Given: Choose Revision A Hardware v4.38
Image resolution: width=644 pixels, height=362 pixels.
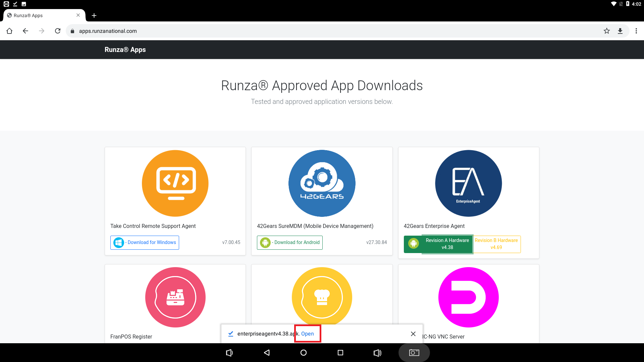Looking at the screenshot, I should coord(447,244).
